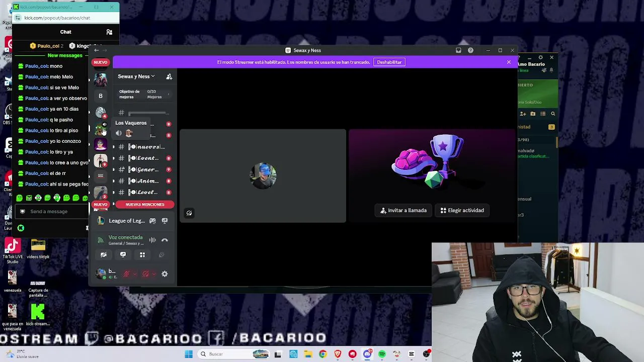Open the activities launcher in voice panel
Image resolution: width=644 pixels, height=362 pixels.
tap(142, 255)
